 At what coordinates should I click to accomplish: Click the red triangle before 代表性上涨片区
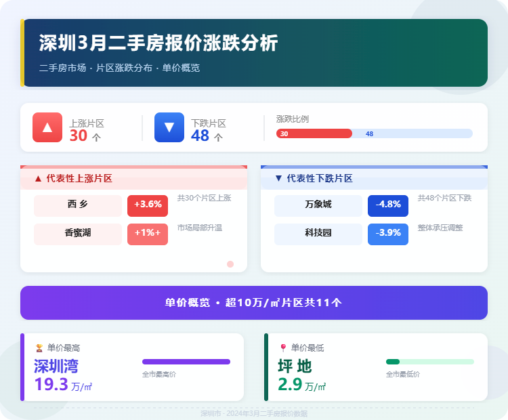38,179
